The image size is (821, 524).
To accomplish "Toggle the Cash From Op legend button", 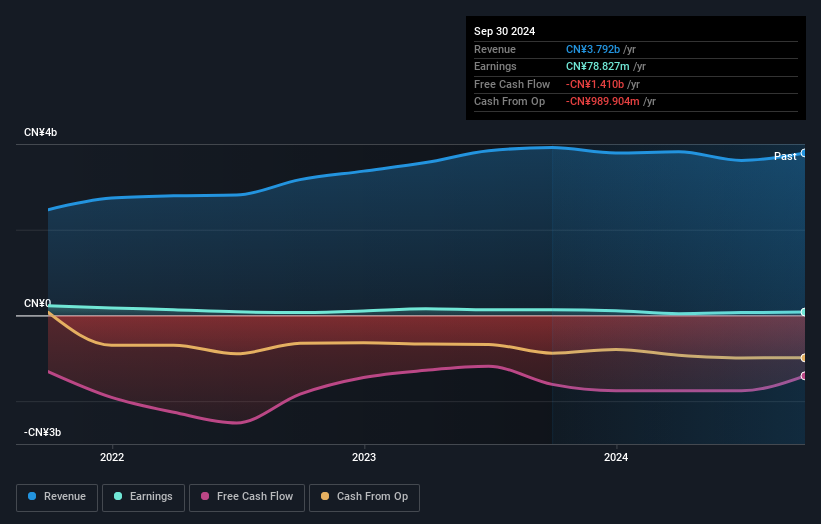I will point(364,497).
